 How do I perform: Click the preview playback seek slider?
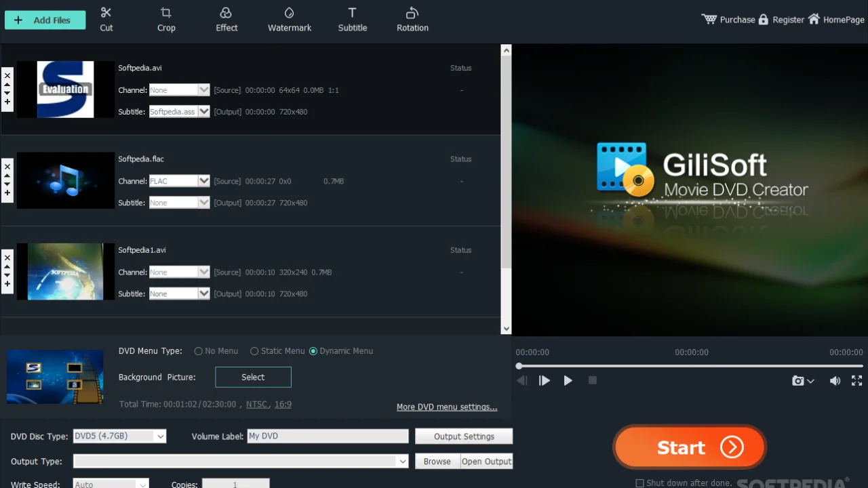(689, 366)
